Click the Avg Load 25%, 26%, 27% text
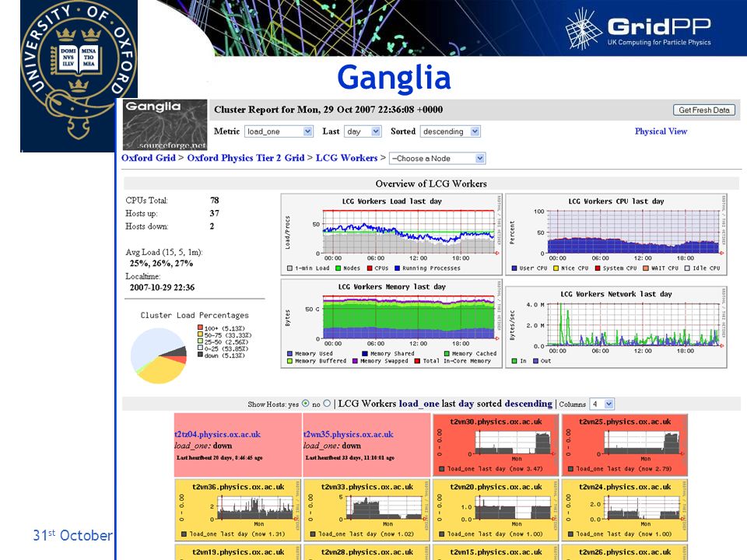The image size is (747, 560). pos(161,264)
